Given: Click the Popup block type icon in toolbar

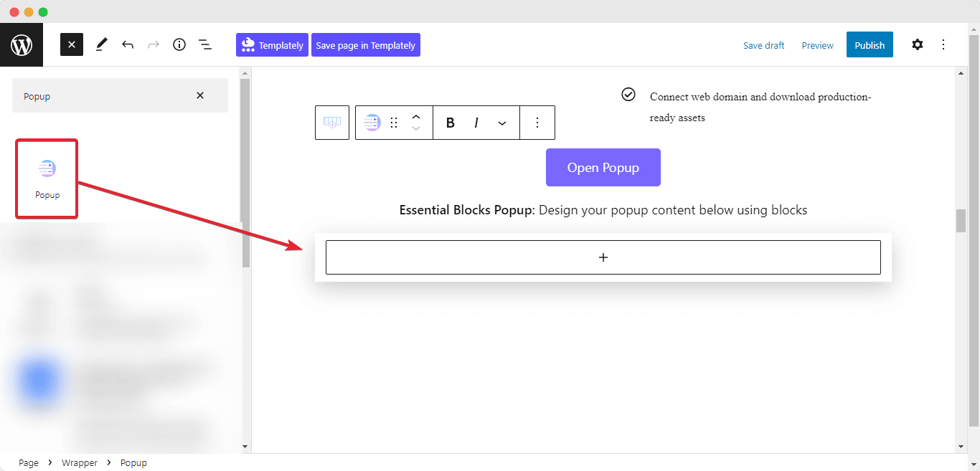Looking at the screenshot, I should pos(371,123).
